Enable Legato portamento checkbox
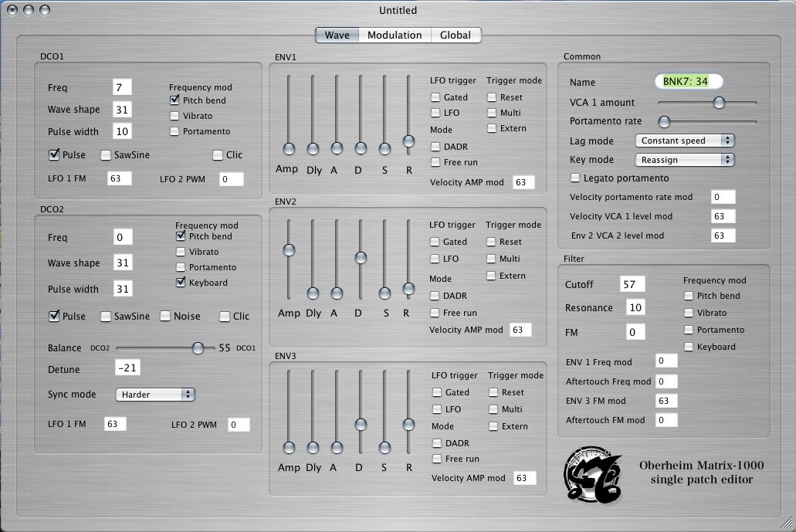 575,178
